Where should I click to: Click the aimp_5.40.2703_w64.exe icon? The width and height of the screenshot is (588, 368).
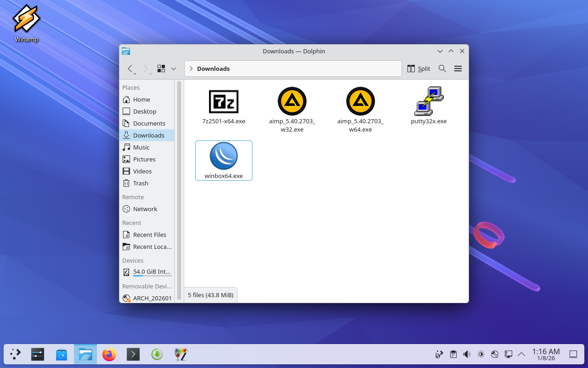coord(361,101)
